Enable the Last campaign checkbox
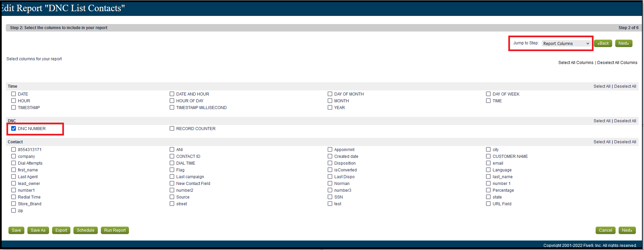644x250 pixels. 172,176
